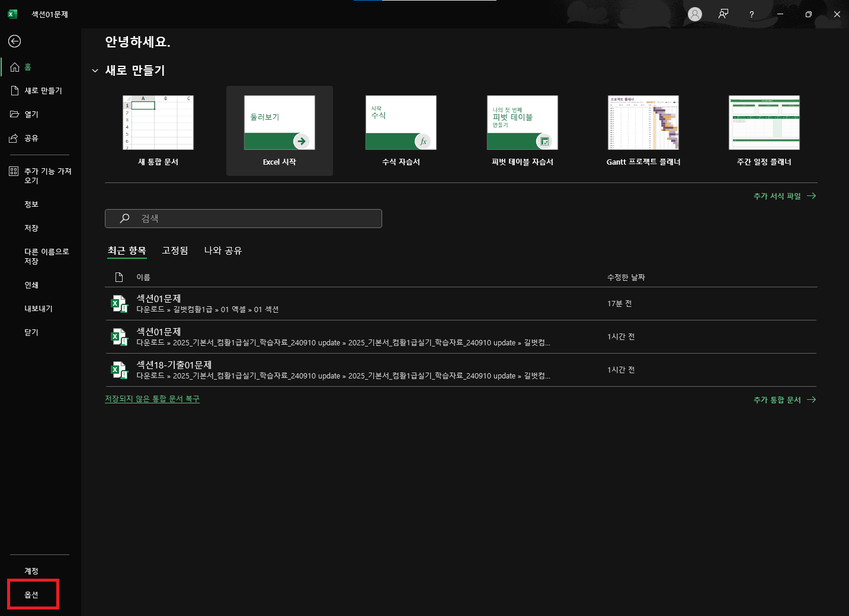Click the 추가 서식 파일 link
This screenshot has width=849, height=616.
click(x=784, y=196)
